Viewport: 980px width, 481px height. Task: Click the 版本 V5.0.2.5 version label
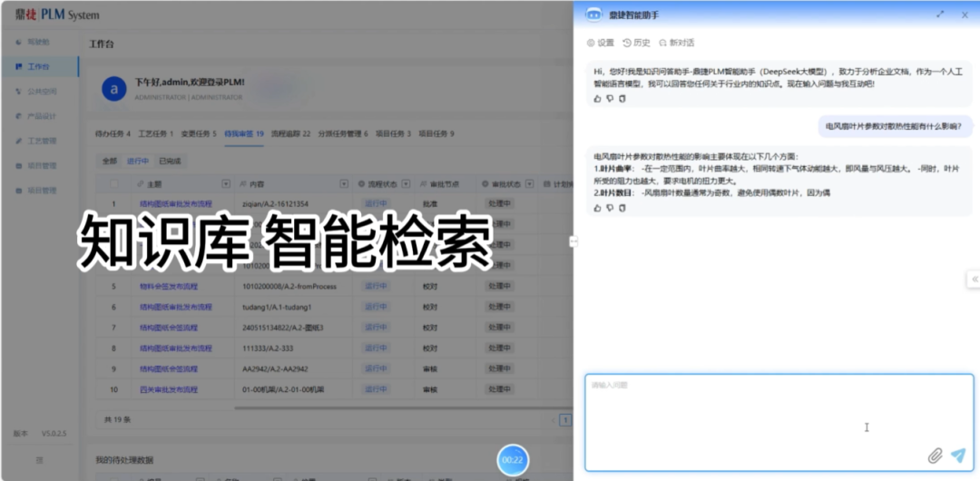(40, 434)
